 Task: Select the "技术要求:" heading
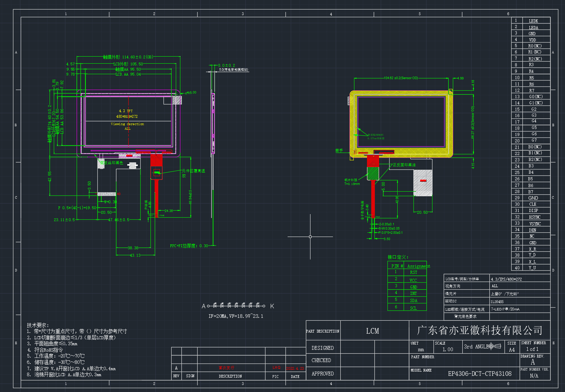pyautogui.click(x=38, y=325)
